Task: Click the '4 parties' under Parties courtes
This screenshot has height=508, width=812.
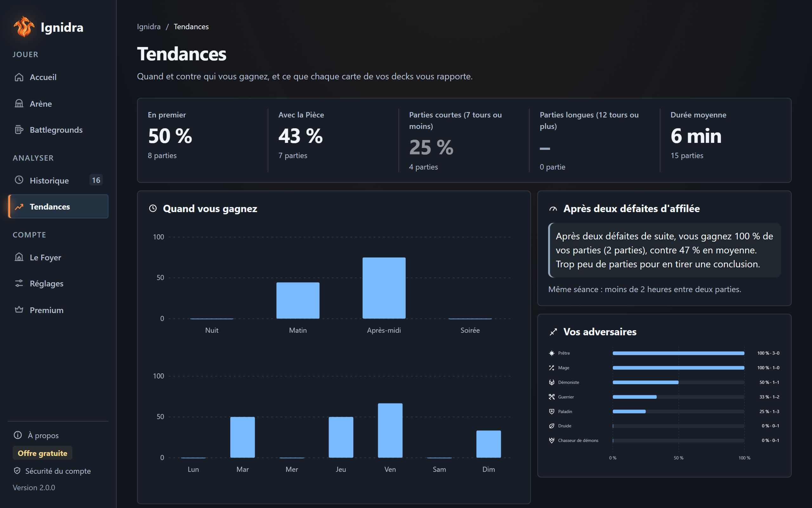Action: (x=423, y=167)
